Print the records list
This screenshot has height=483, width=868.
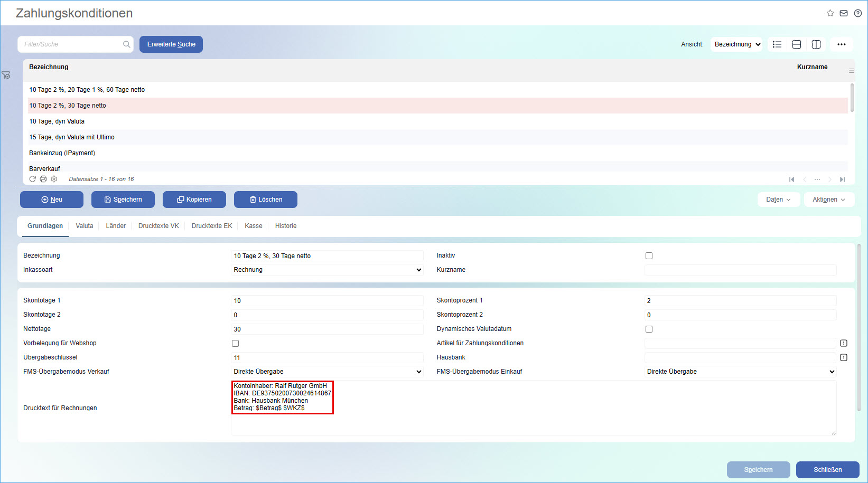coord(43,179)
